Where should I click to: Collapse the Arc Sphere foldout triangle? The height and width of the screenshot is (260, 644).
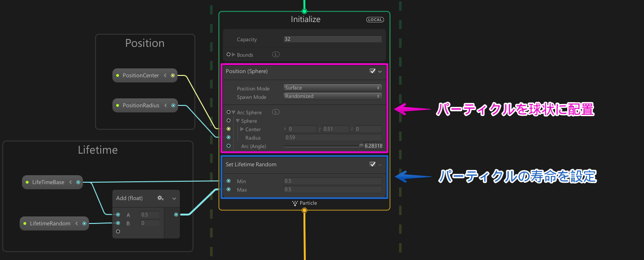[233, 112]
